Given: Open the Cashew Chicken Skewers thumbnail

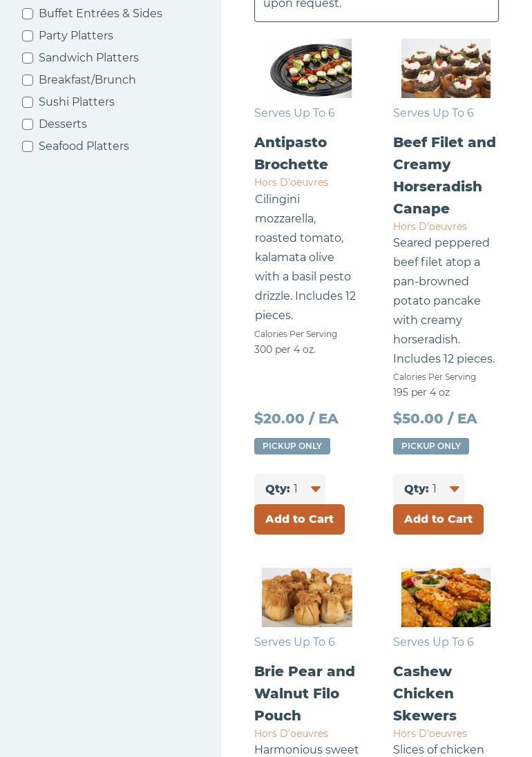Looking at the screenshot, I should (446, 597).
